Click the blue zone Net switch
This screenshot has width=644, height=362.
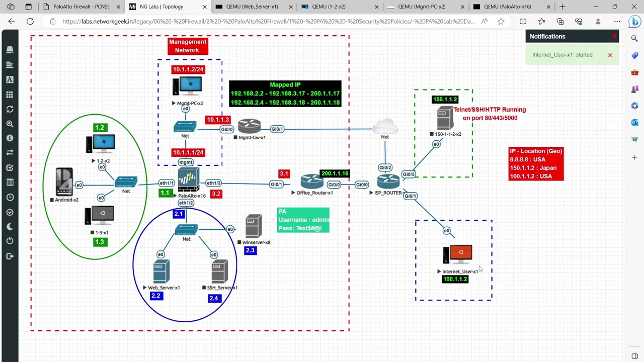(x=186, y=230)
